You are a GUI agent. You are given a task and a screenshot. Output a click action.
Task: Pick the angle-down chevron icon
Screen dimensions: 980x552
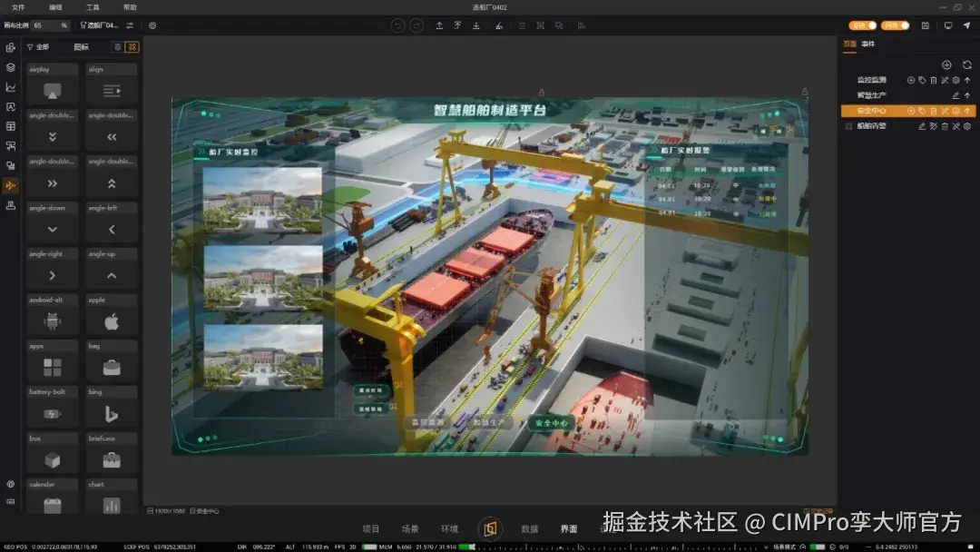(53, 230)
